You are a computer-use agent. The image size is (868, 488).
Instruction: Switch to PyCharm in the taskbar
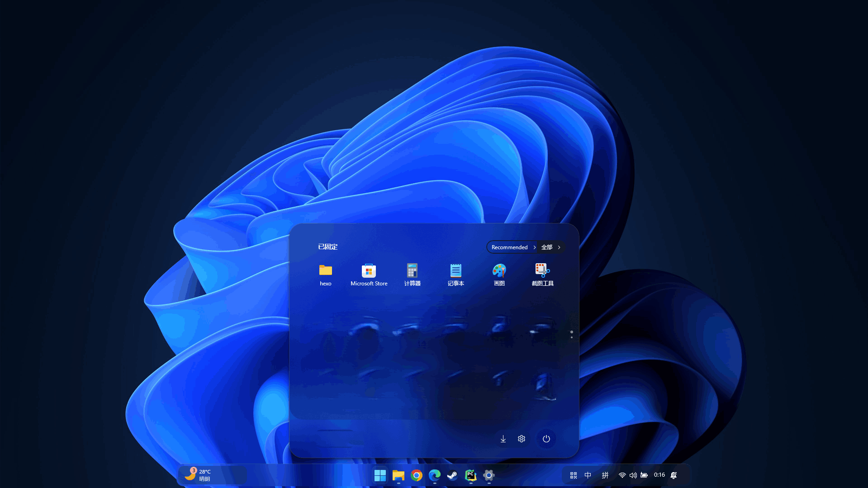coord(470,475)
